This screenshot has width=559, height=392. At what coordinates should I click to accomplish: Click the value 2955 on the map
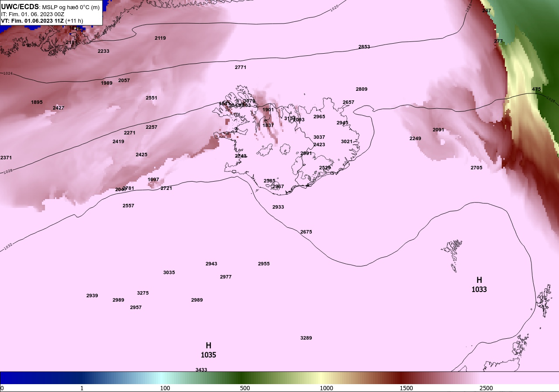point(264,264)
